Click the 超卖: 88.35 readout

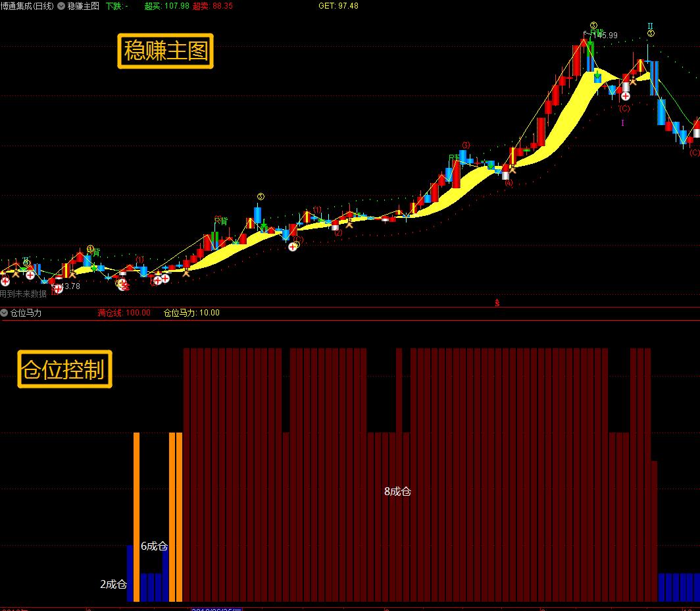tap(213, 6)
